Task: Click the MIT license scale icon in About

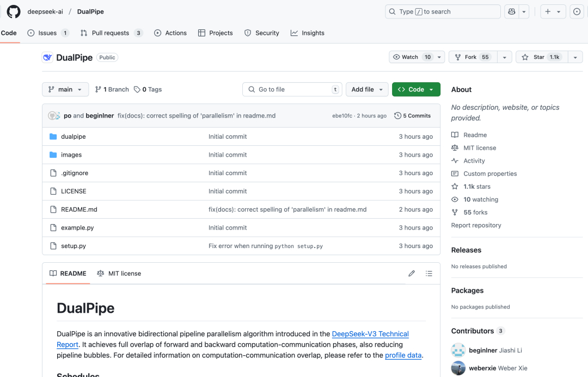Action: pos(455,147)
